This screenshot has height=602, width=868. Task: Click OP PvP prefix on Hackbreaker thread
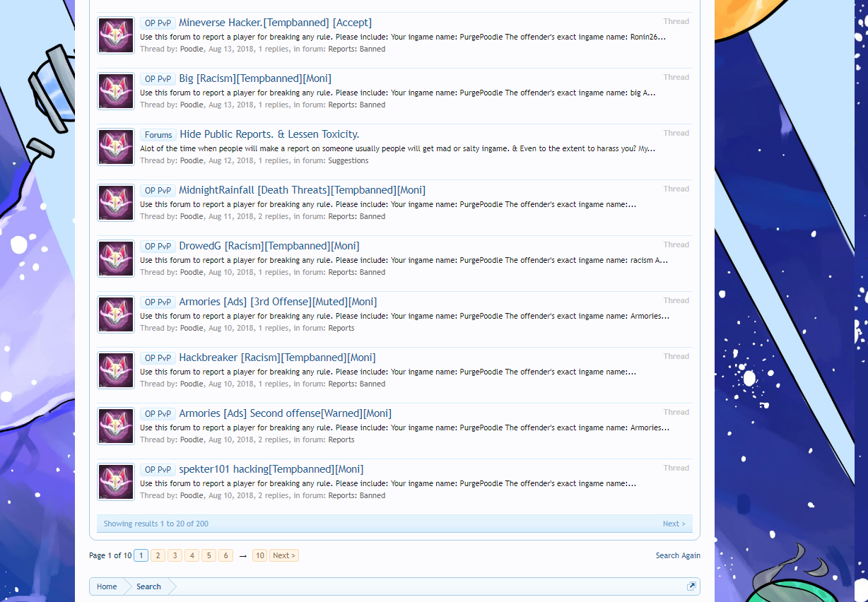click(x=158, y=358)
